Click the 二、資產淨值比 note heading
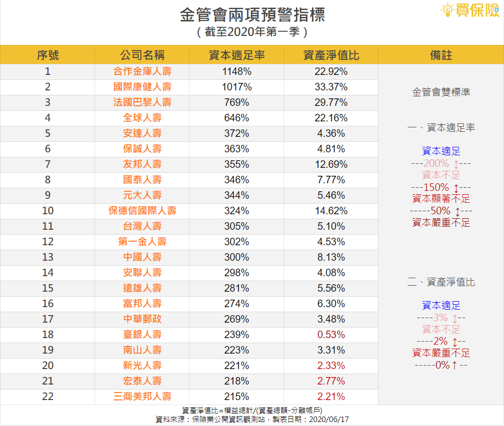The width and height of the screenshot is (504, 426). (x=441, y=282)
